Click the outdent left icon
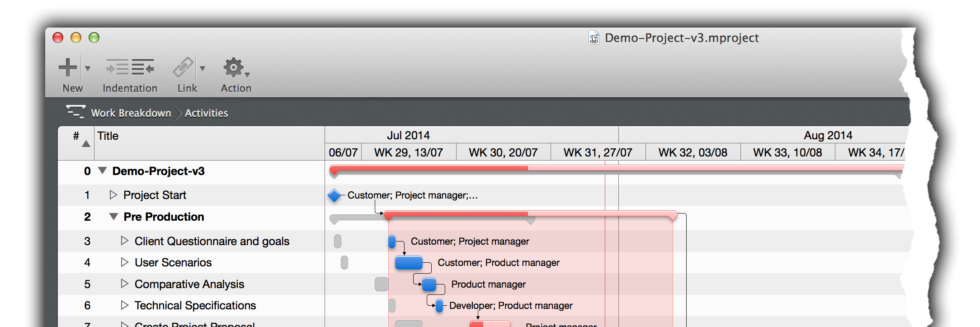980x327 pixels. 143,68
